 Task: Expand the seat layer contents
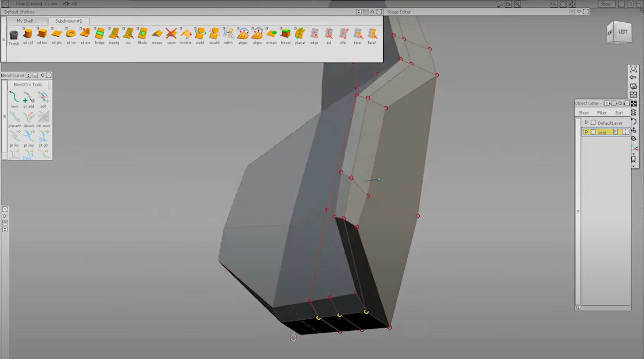point(587,132)
